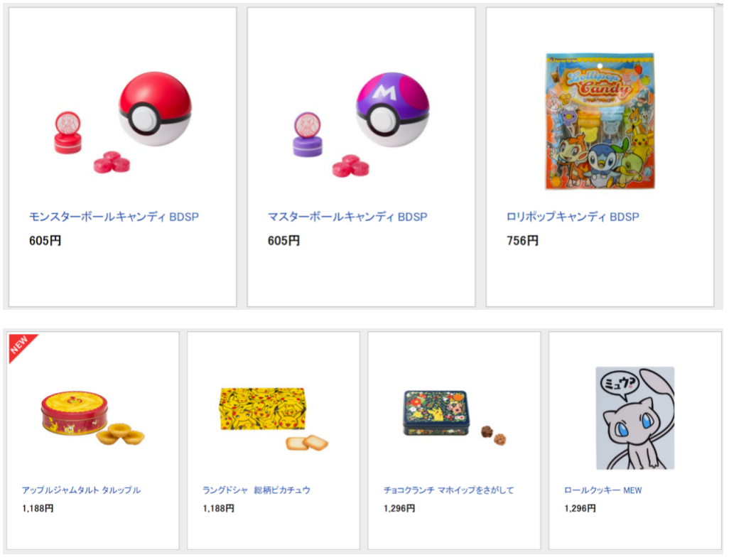This screenshot has width=729, height=560.
Task: Click the 1,296円 price under Mew cookie
Action: (580, 508)
